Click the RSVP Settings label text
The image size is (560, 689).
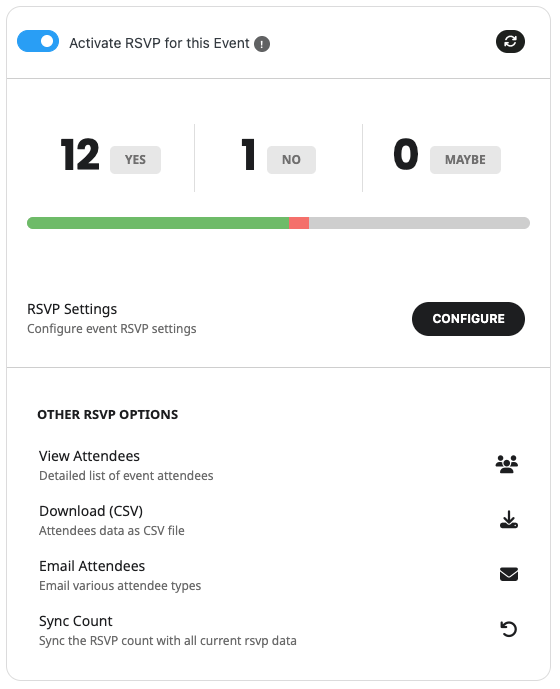[72, 309]
